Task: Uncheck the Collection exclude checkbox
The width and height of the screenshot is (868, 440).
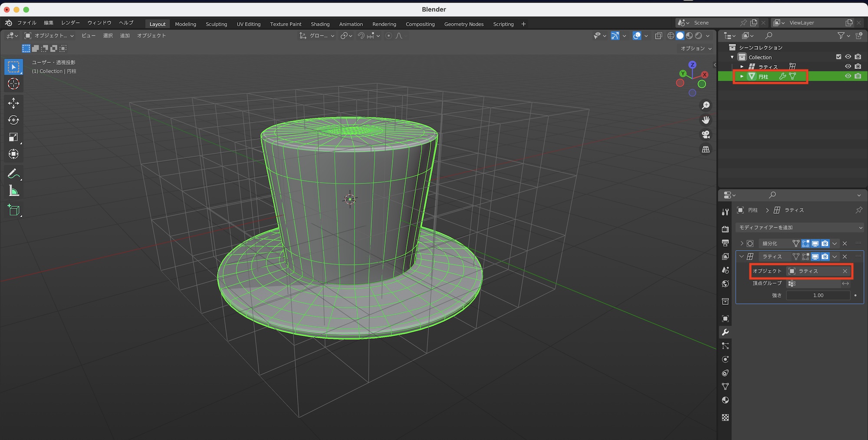Action: pyautogui.click(x=838, y=57)
